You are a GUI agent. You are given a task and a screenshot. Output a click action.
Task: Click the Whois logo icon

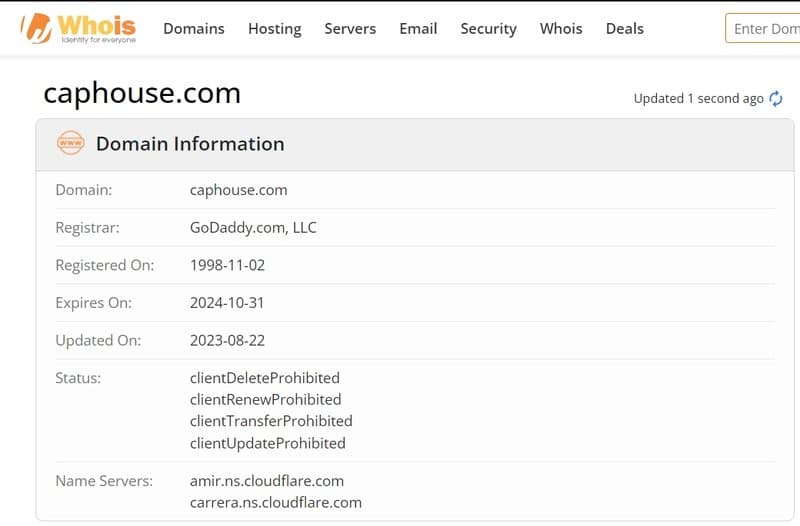pos(78,29)
